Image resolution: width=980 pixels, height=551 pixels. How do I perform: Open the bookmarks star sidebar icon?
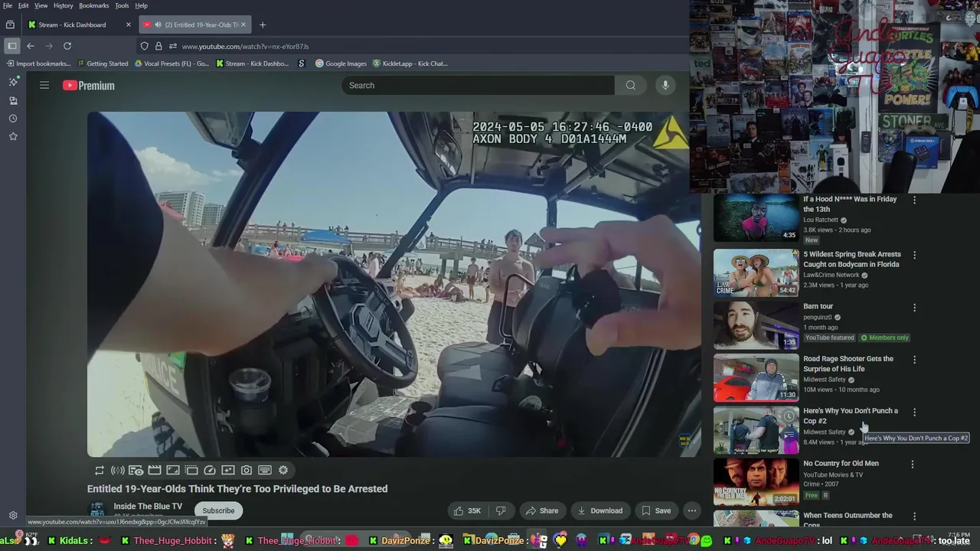(13, 136)
